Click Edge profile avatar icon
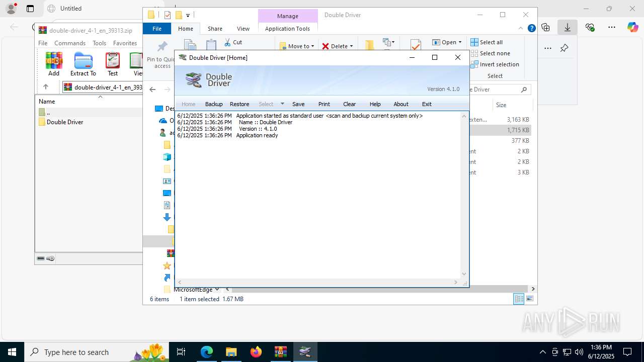644x362 pixels. point(11,9)
